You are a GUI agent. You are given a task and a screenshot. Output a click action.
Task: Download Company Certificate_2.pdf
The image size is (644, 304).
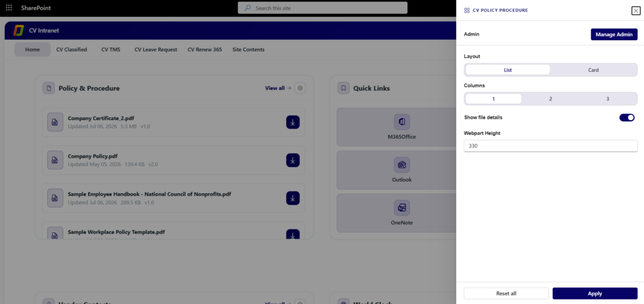pos(293,122)
